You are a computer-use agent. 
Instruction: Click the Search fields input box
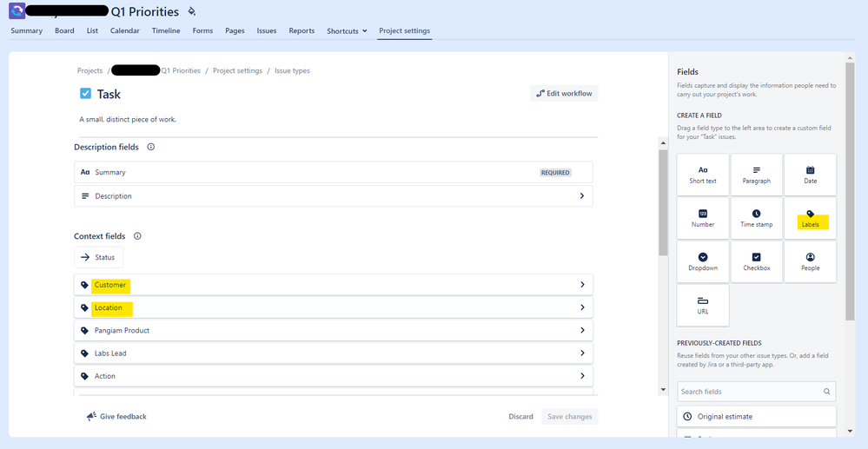[x=756, y=392]
